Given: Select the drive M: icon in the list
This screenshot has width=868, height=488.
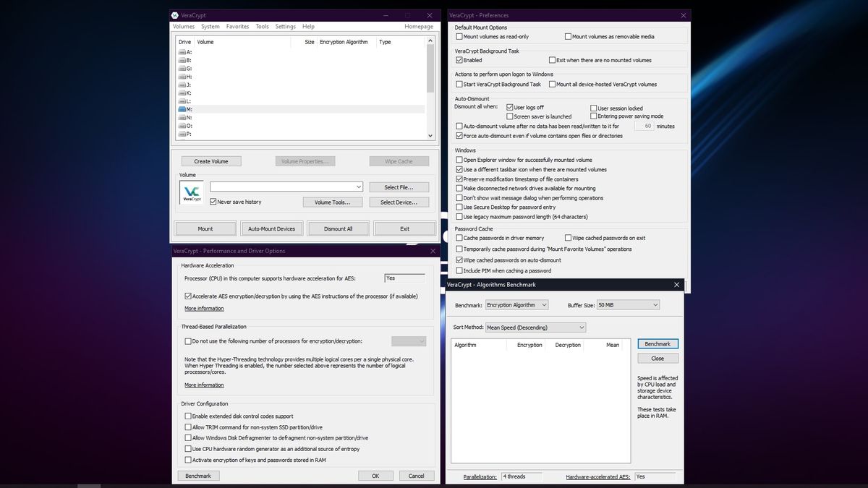Looking at the screenshot, I should tap(183, 108).
